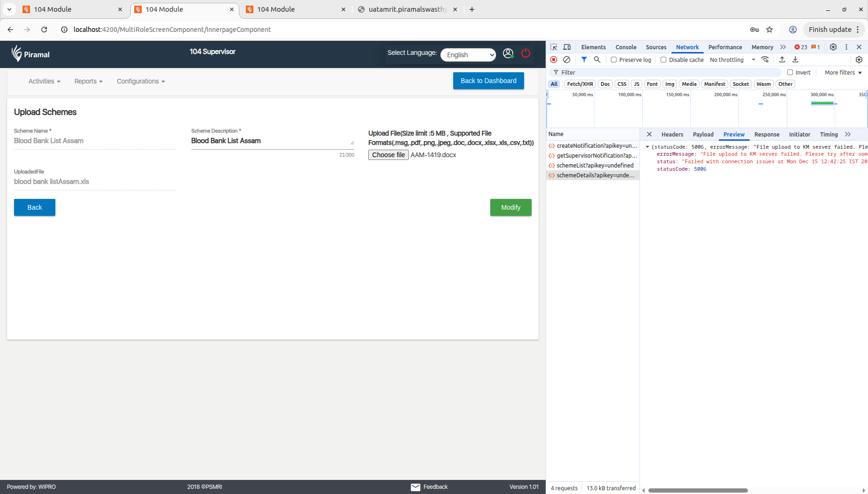Image resolution: width=868 pixels, height=494 pixels.
Task: Open the Select Language dropdown
Action: pos(468,55)
